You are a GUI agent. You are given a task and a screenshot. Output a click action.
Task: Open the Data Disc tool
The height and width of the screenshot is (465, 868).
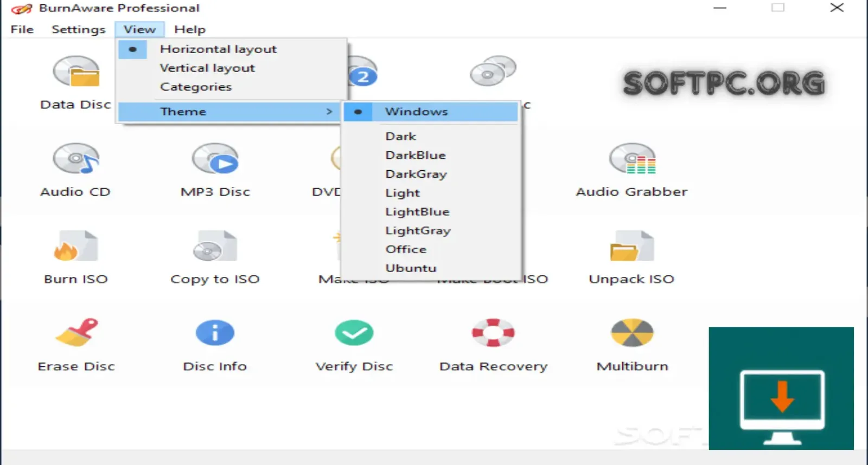pyautogui.click(x=76, y=82)
